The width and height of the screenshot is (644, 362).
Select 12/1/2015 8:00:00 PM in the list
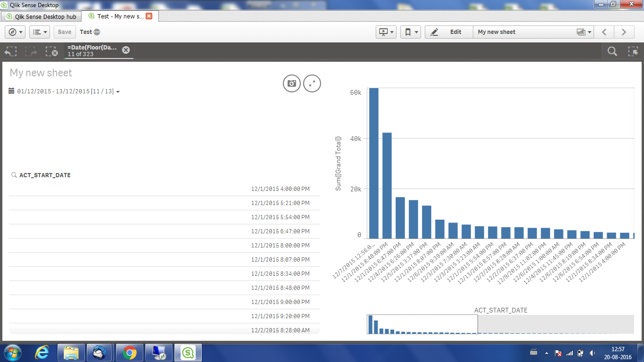pyautogui.click(x=164, y=246)
